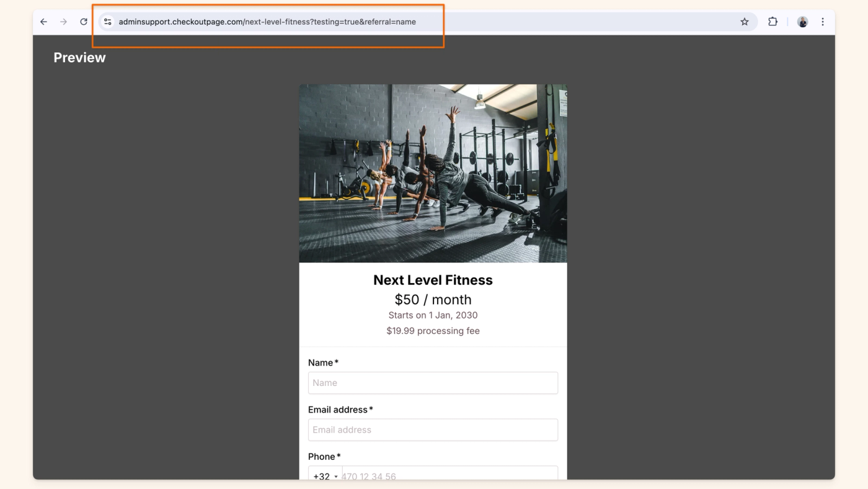Click the $50 / month price text

click(x=433, y=299)
